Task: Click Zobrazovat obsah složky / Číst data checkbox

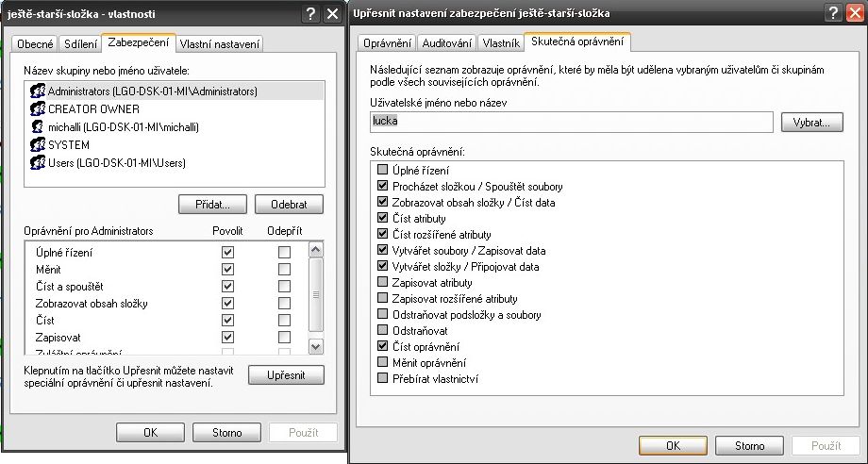Action: 382,202
